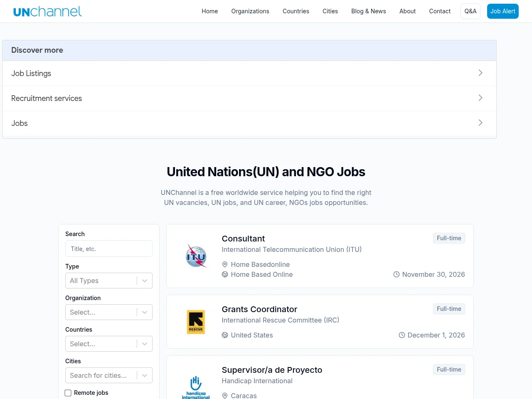The image size is (532, 399).
Task: Click the Discover more heading
Action: [37, 50]
